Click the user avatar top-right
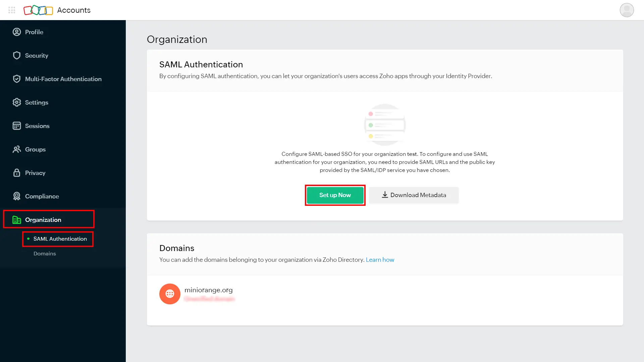 (x=627, y=10)
